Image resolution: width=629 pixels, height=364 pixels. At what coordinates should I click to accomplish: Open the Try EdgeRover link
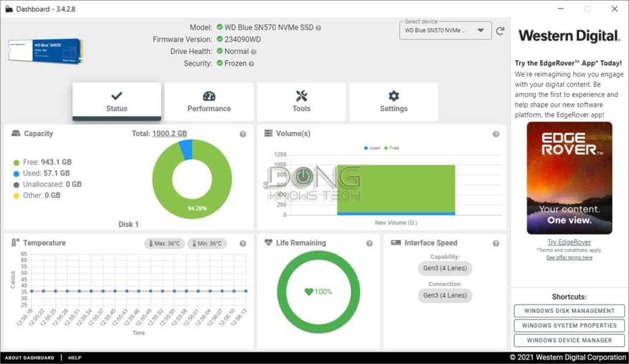pyautogui.click(x=569, y=242)
